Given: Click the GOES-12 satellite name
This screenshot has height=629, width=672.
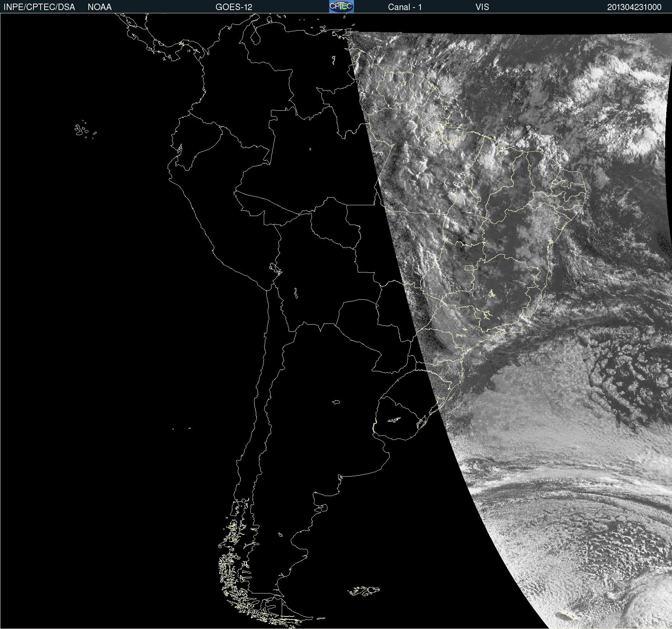Looking at the screenshot, I should coord(234,7).
